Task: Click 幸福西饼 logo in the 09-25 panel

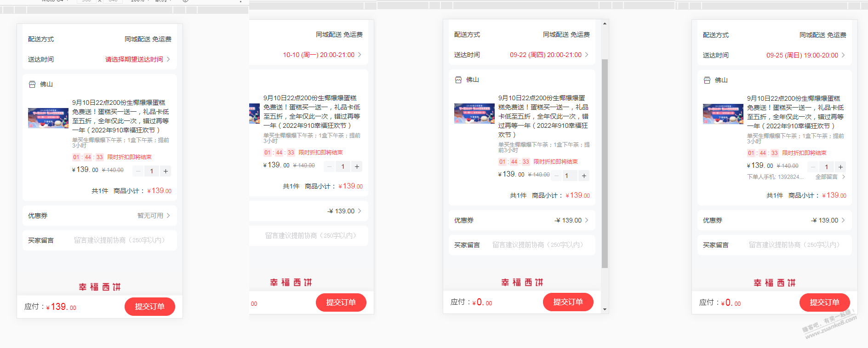Action: (x=775, y=283)
